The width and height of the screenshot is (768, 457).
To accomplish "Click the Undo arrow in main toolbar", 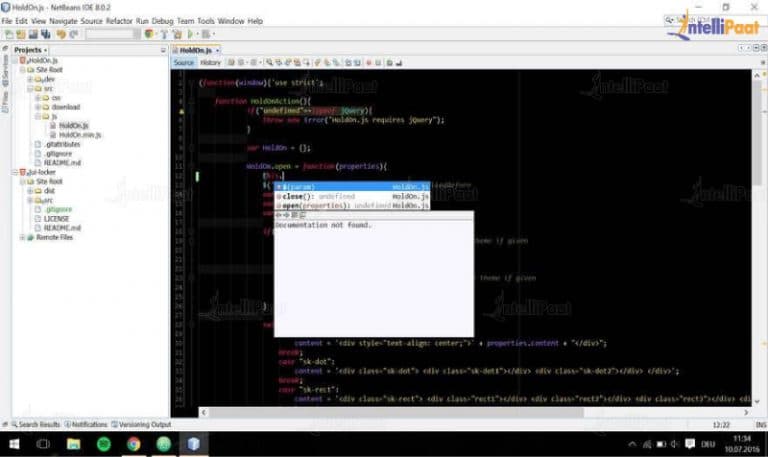I will click(x=61, y=34).
